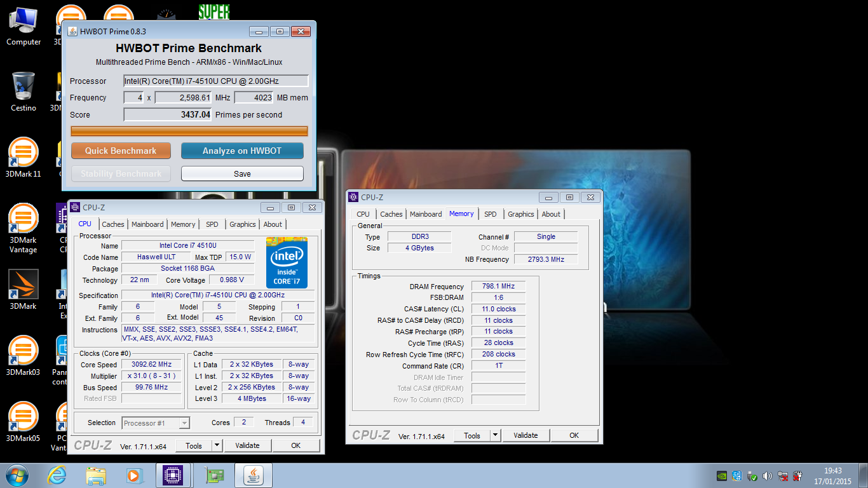This screenshot has height=488, width=868.
Task: Open the Windows Start menu
Action: click(x=16, y=475)
